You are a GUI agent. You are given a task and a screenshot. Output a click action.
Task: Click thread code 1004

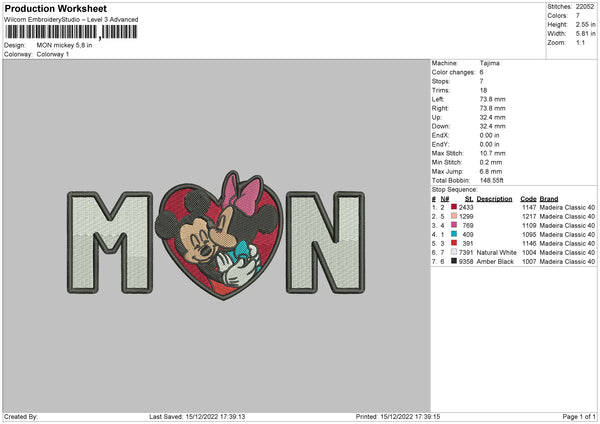pyautogui.click(x=529, y=253)
